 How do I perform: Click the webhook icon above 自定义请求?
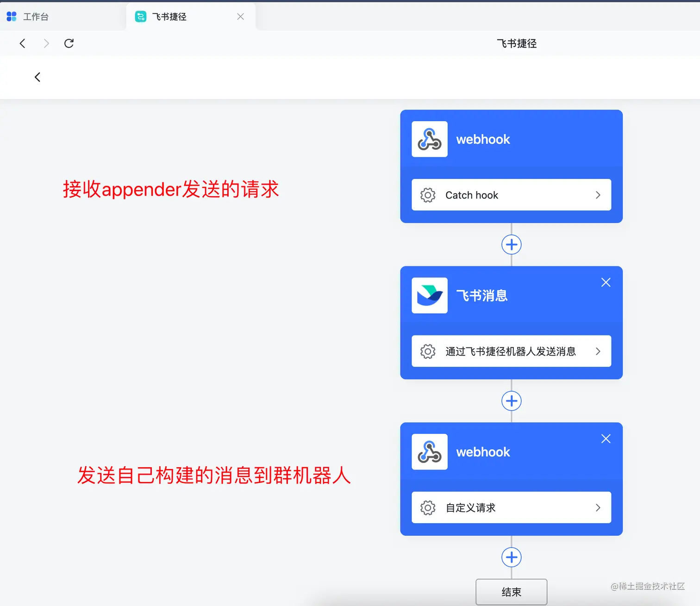click(430, 452)
